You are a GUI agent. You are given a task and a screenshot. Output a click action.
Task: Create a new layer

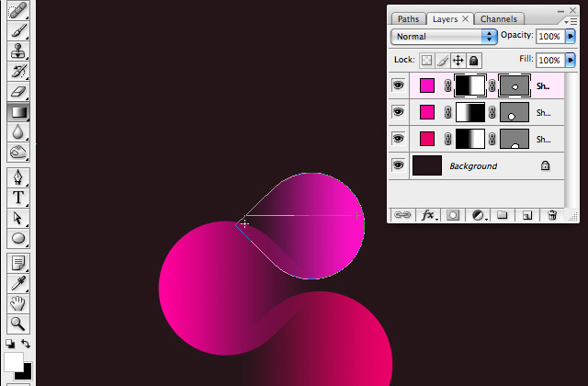[526, 215]
